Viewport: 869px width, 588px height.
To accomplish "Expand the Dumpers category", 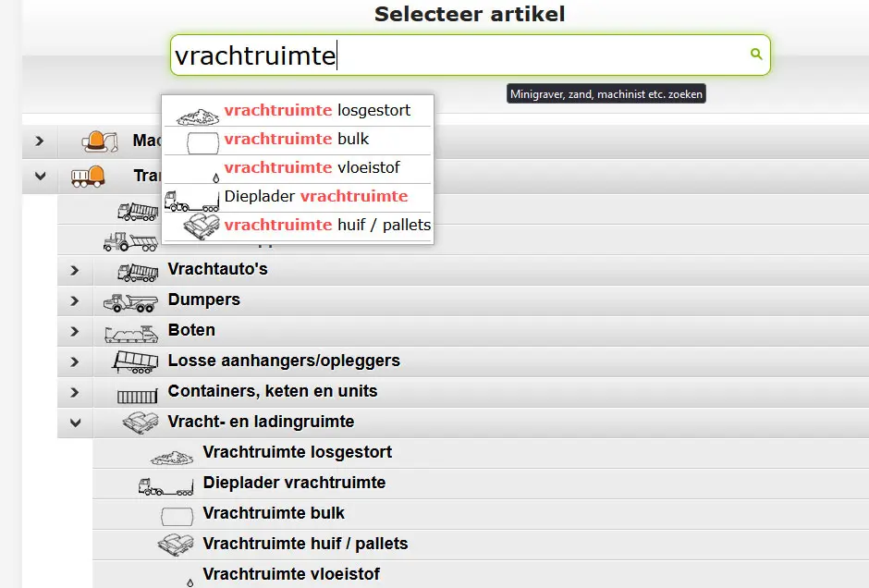I will point(75,301).
